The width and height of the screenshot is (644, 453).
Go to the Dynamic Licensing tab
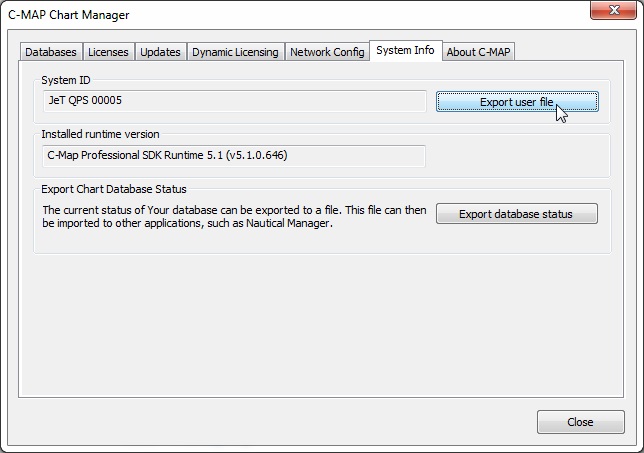[x=235, y=52]
